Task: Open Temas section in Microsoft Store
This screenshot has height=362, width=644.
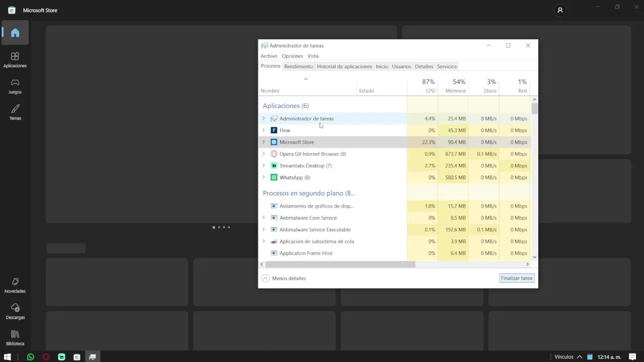Action: pyautogui.click(x=15, y=112)
